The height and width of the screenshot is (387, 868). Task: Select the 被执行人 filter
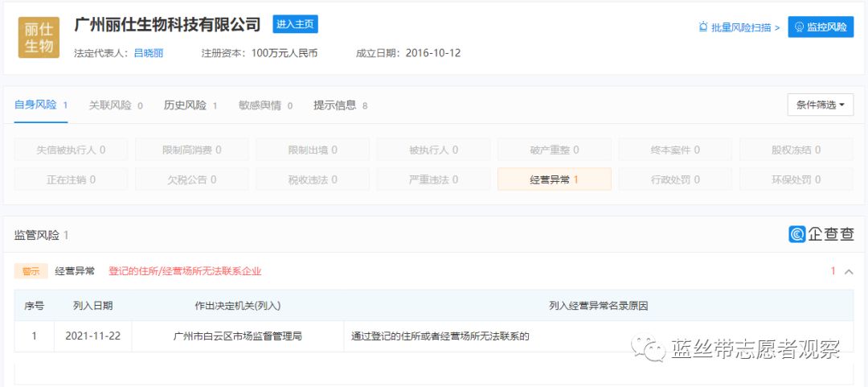tap(433, 150)
